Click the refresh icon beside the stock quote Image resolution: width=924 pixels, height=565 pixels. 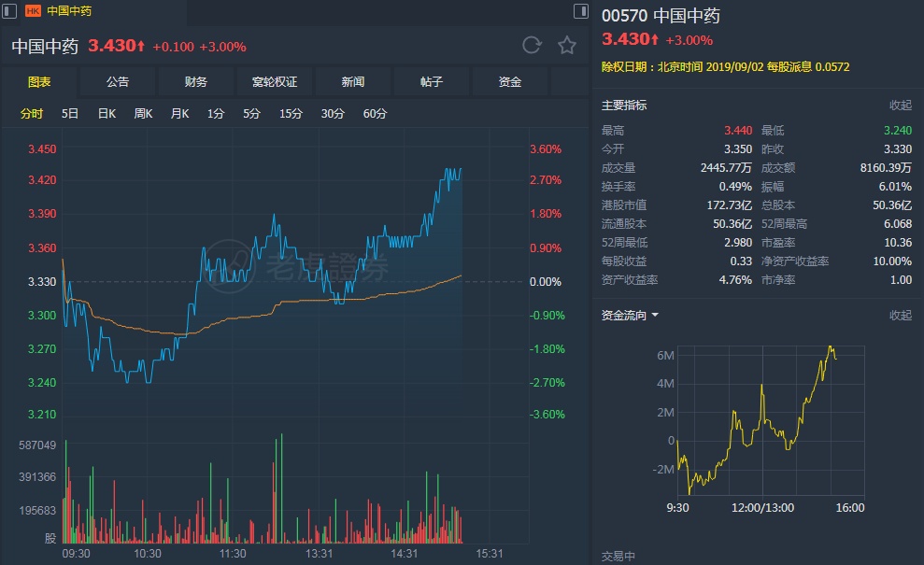tap(532, 46)
